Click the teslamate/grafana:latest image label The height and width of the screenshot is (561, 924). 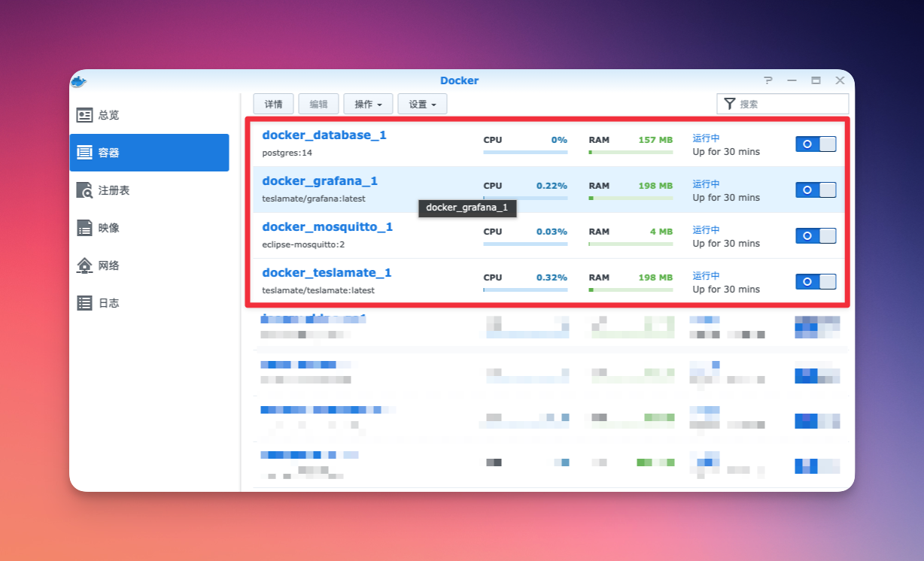point(314,199)
